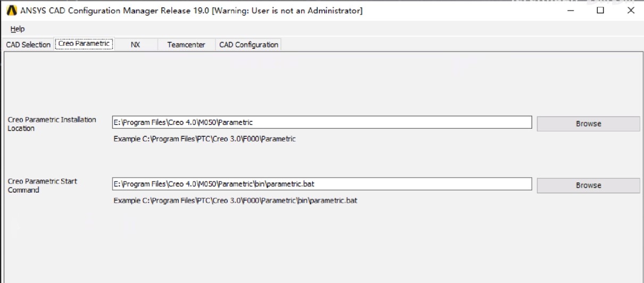Select the Creo Parametric tab

pos(84,44)
